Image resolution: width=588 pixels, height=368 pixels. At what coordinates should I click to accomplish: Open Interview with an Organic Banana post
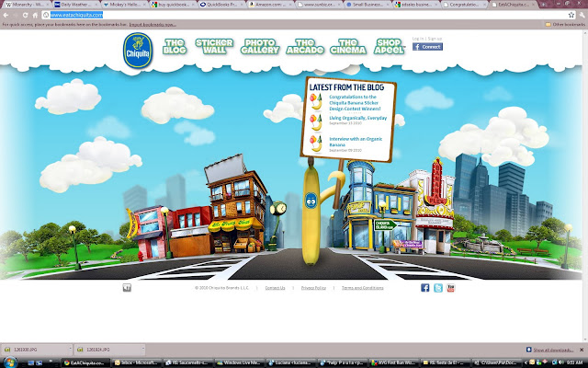356,142
